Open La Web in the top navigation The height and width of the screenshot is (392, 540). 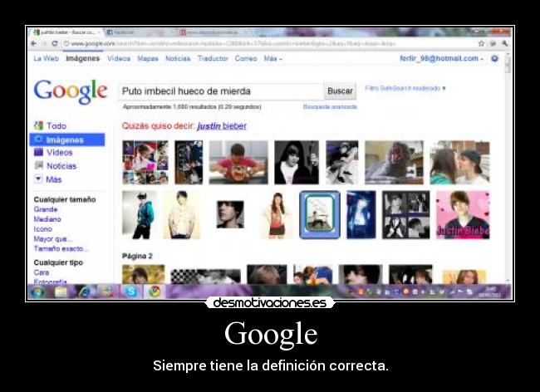point(47,58)
